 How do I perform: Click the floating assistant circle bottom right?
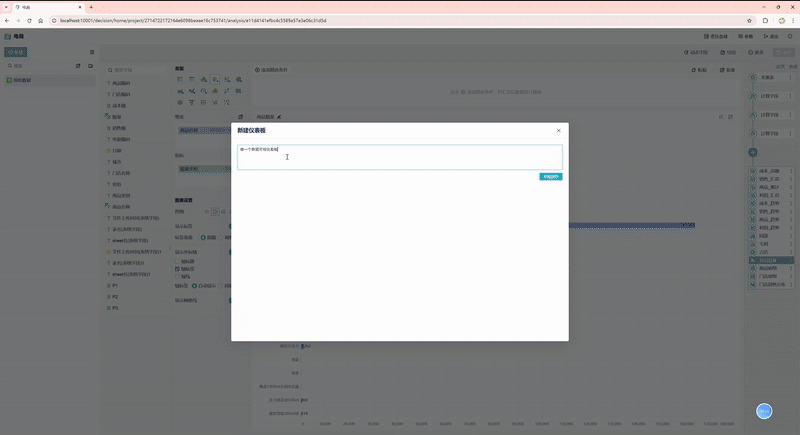coord(764,411)
